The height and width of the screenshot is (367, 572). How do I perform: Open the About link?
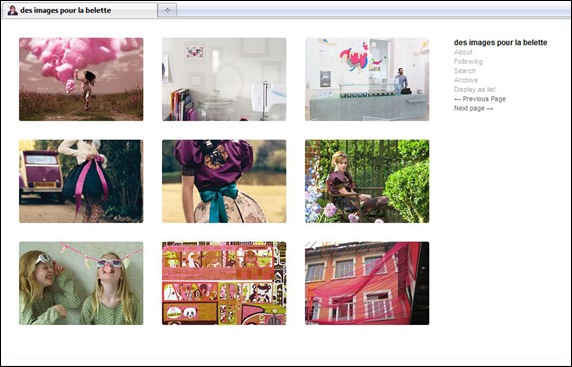point(463,52)
